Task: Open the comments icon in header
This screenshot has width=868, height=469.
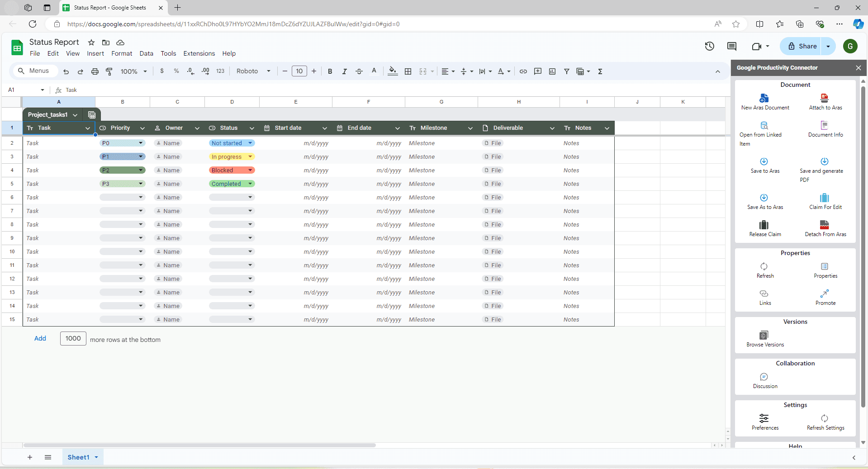Action: pyautogui.click(x=732, y=46)
